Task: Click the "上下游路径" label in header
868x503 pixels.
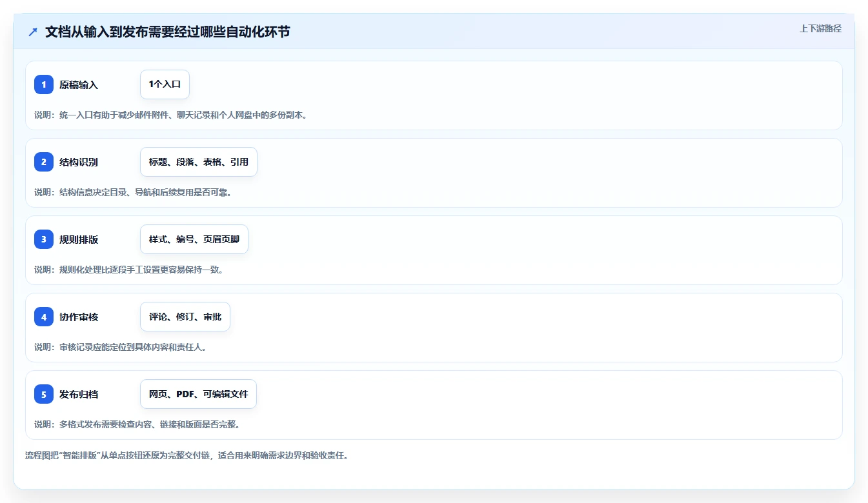Action: (x=820, y=28)
